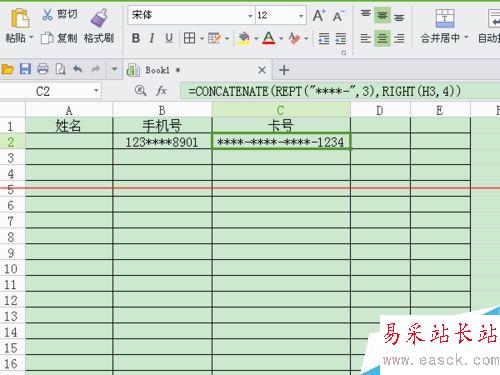Click the Undo arrow

tap(78, 69)
